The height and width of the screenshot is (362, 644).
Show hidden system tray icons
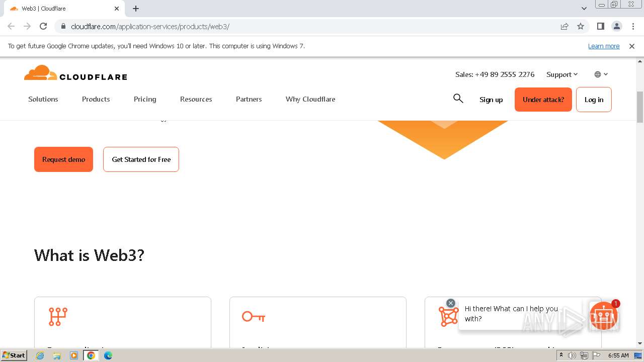pyautogui.click(x=561, y=355)
